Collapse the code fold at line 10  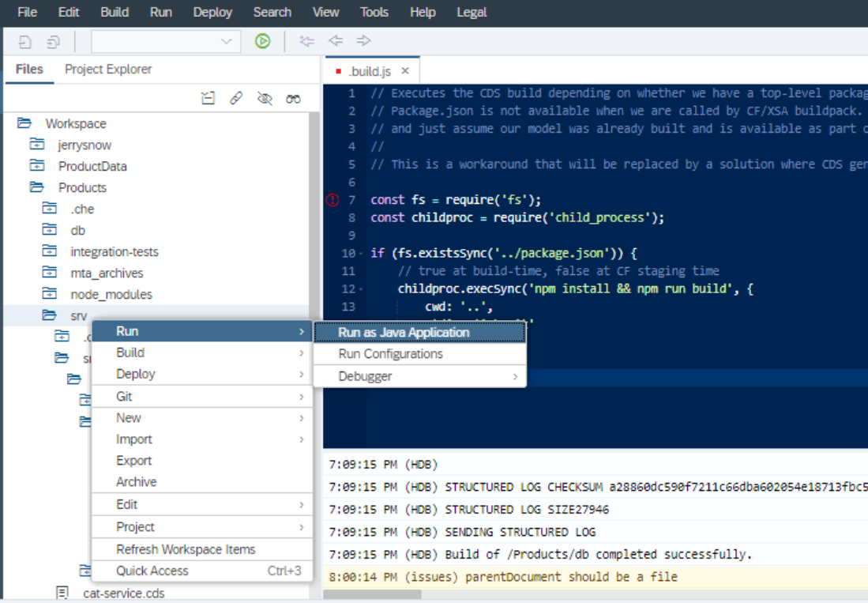pos(362,254)
